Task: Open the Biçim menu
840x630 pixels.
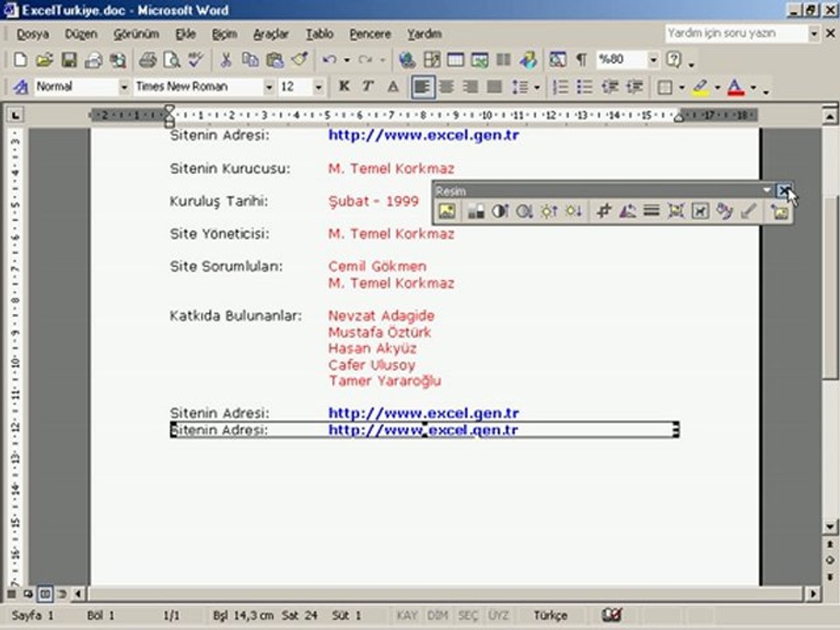Action: [225, 34]
